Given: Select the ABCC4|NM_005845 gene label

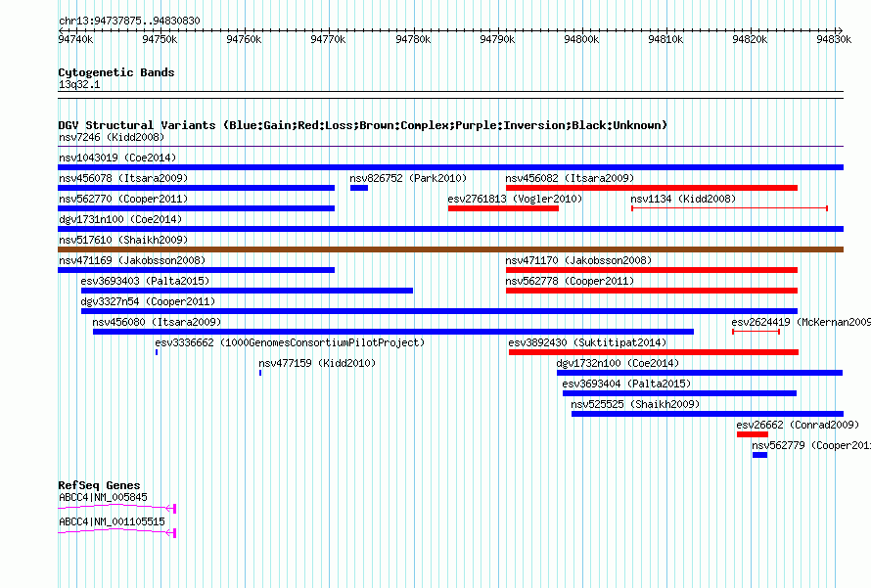Looking at the screenshot, I should point(104,497).
